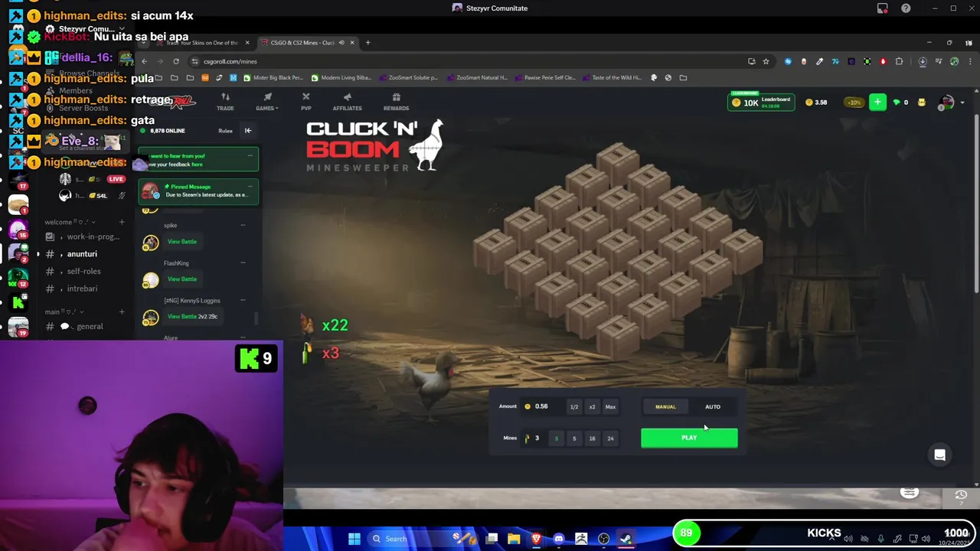Add a channel to the 'main' category
Screen dimensions: 980x551
pos(121,312)
